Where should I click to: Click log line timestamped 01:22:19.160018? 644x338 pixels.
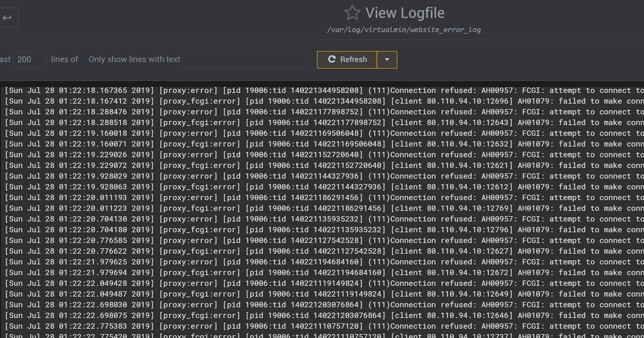324,133
